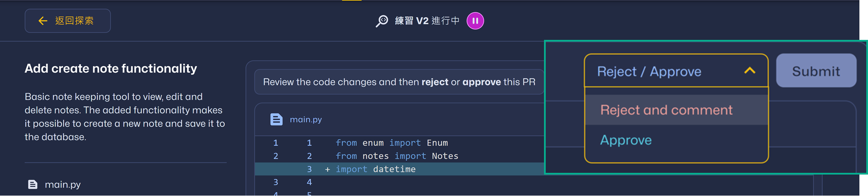Open the Reject / Approve dropdown

tap(676, 71)
